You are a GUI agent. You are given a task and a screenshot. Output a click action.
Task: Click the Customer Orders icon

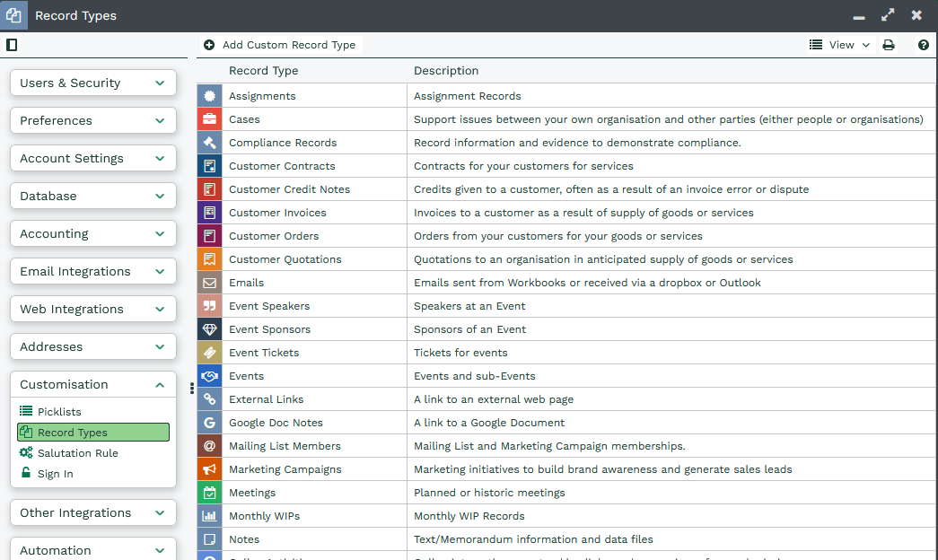(209, 236)
